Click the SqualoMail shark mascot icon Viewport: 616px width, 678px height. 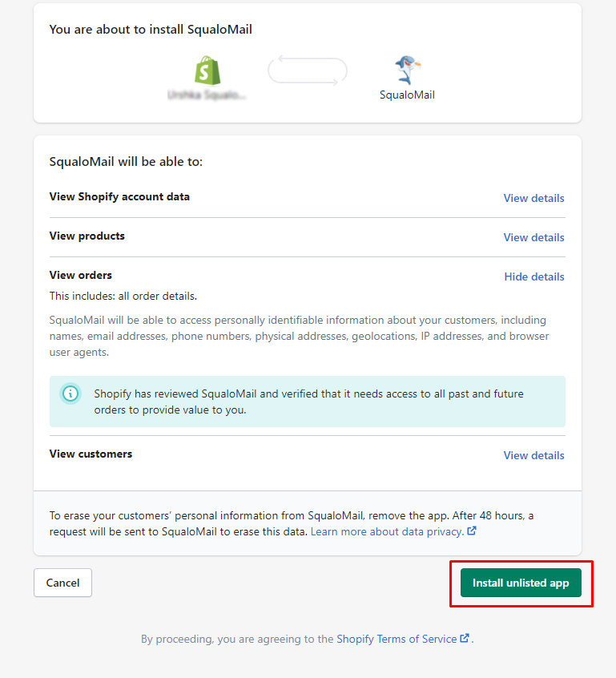408,71
